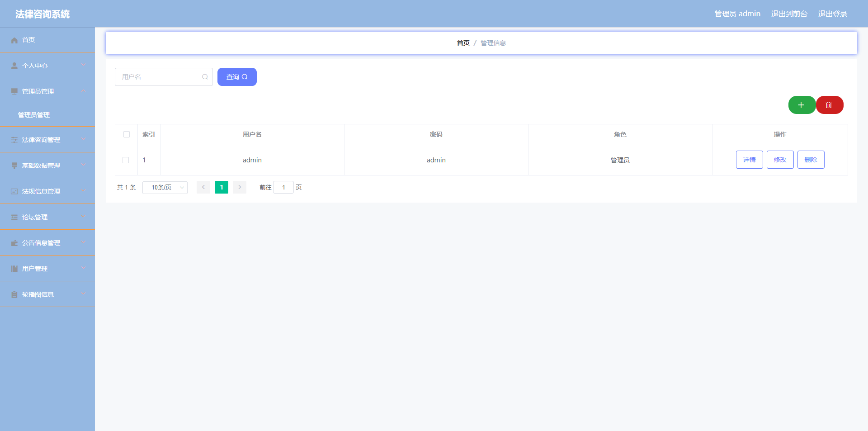
Task: Click the 用户名 search input field
Action: pos(164,77)
